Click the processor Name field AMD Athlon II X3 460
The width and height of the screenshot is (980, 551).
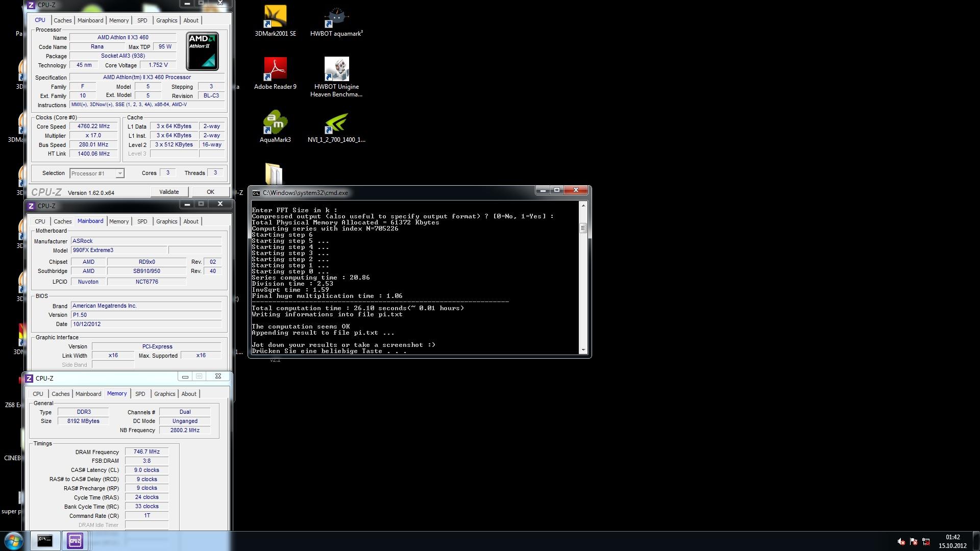[x=123, y=38]
